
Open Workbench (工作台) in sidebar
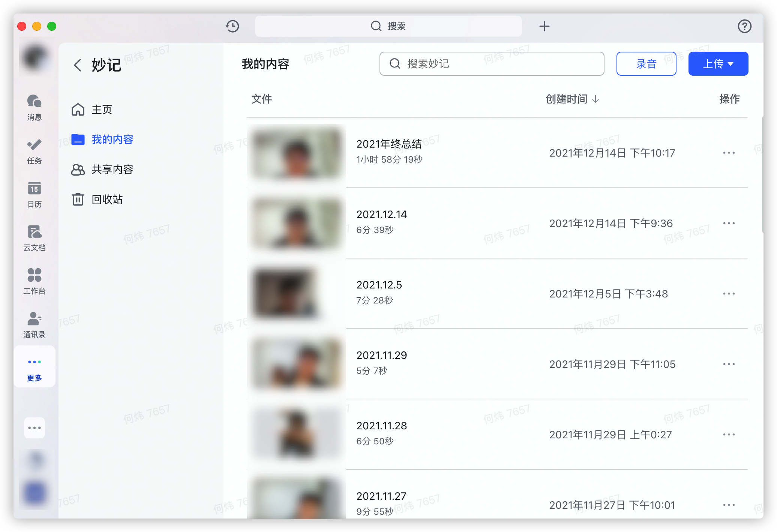point(34,281)
